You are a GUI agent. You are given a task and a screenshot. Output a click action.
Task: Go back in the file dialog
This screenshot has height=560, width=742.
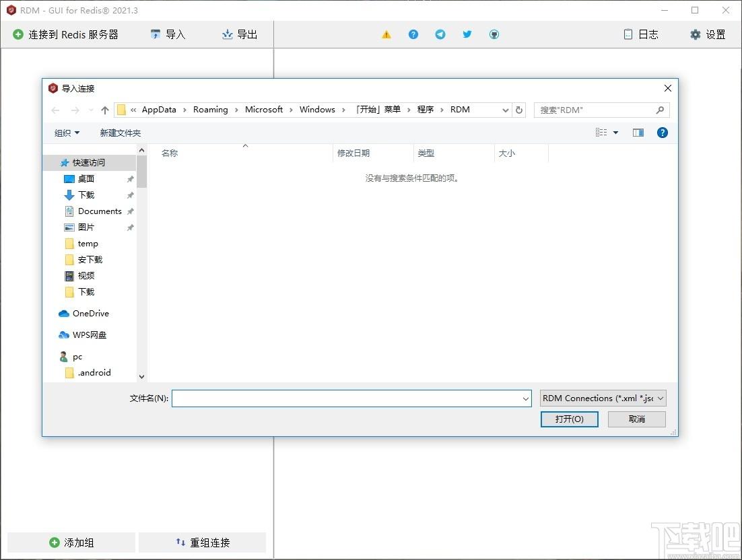[x=55, y=110]
